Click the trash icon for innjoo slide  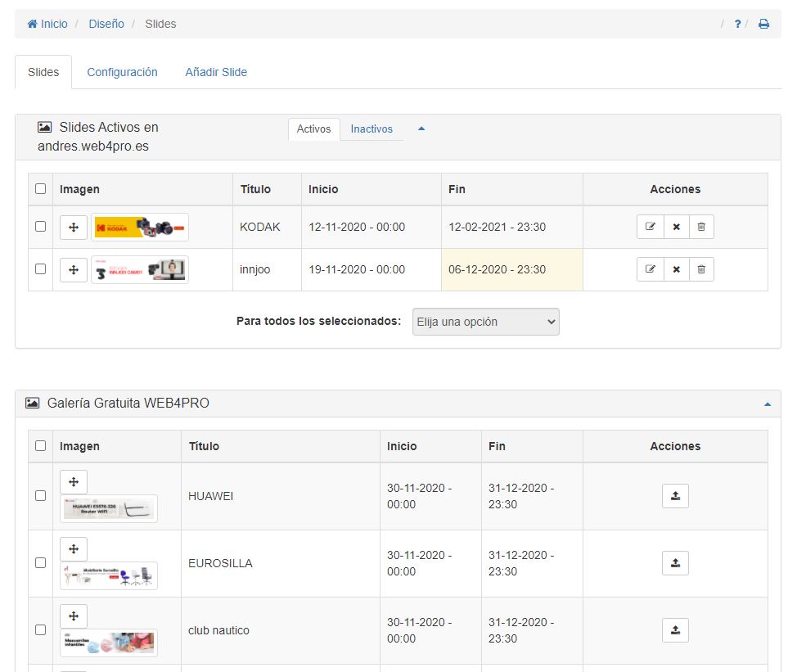pyautogui.click(x=701, y=269)
